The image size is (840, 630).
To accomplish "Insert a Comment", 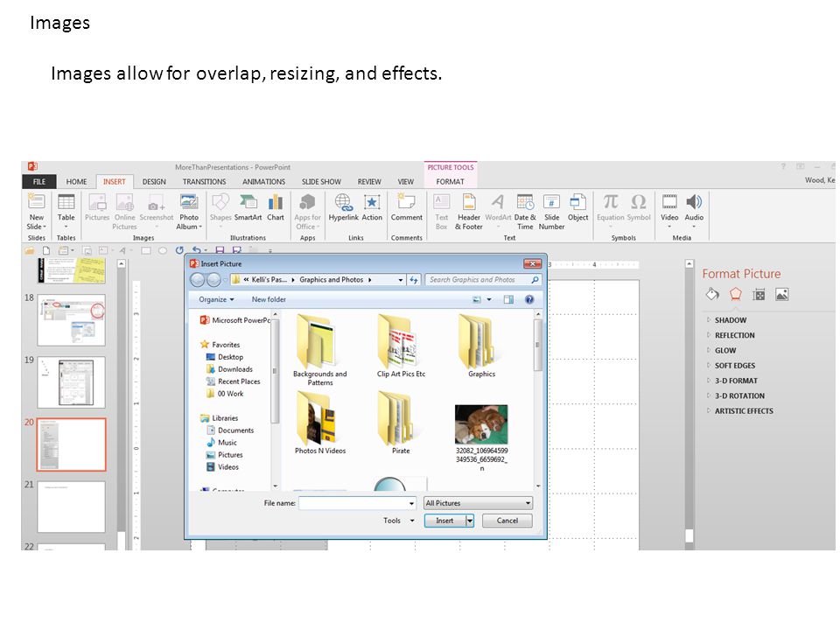I will [407, 207].
